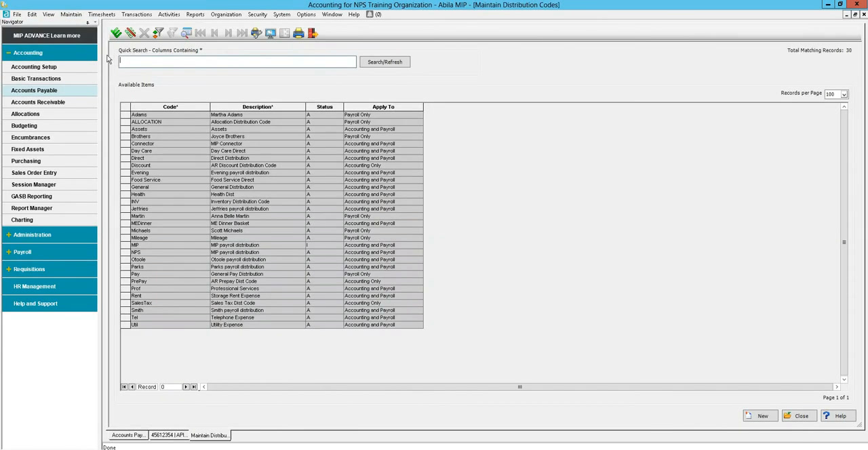Click the Quick Search input field
Viewport: 868px width, 450px height.
(x=237, y=62)
